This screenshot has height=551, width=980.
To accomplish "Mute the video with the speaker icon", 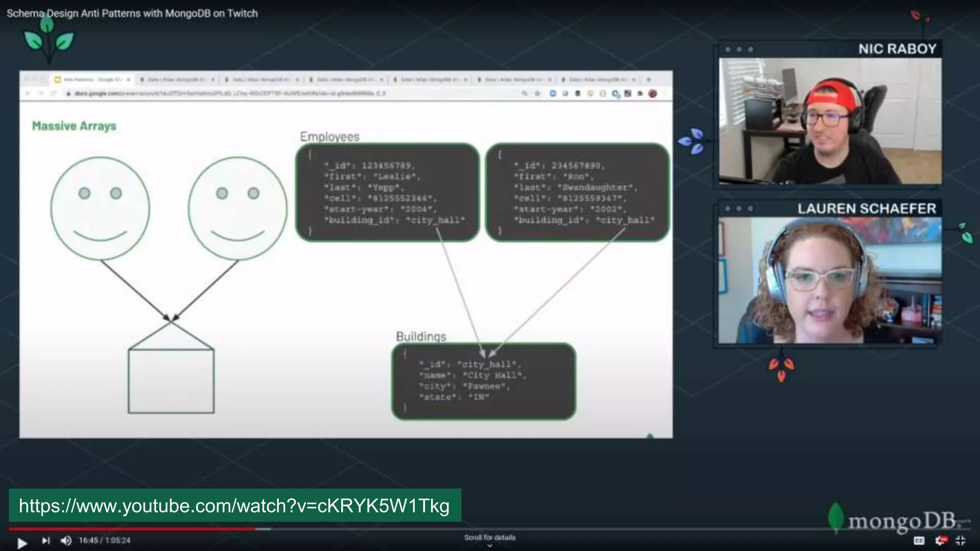I will [66, 541].
